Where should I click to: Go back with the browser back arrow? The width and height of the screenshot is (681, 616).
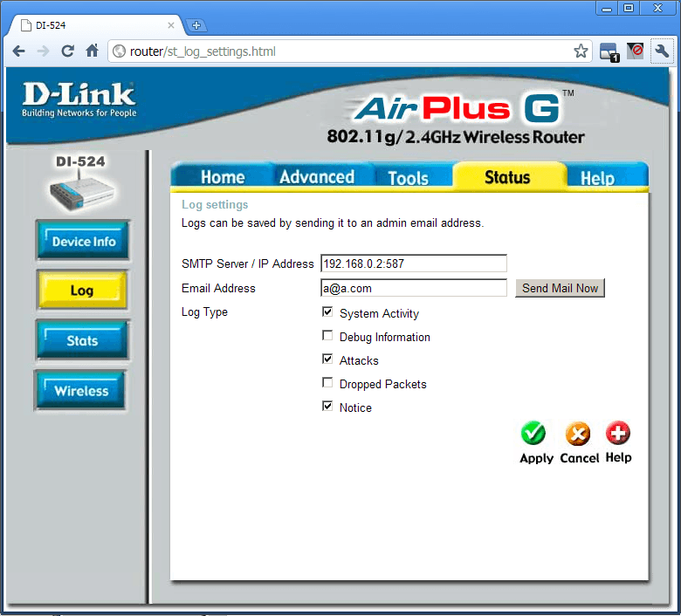[18, 51]
